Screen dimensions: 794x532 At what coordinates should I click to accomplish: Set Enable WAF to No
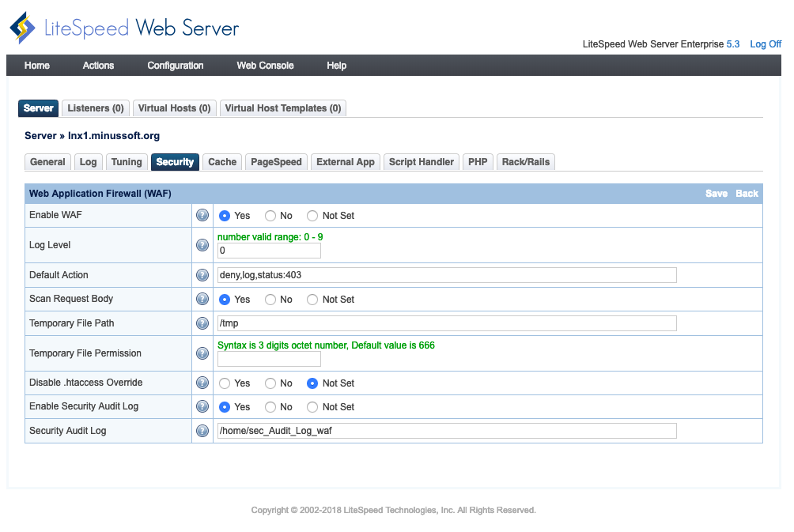click(270, 216)
